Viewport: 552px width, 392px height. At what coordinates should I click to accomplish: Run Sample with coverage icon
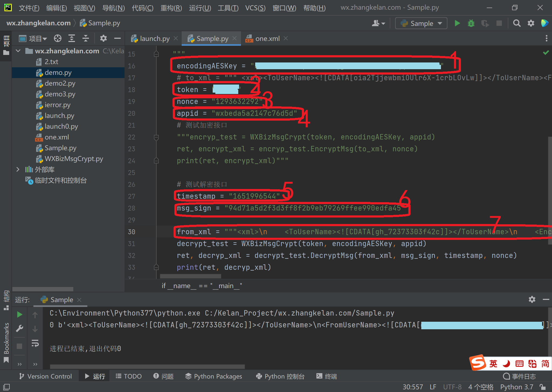[485, 23]
